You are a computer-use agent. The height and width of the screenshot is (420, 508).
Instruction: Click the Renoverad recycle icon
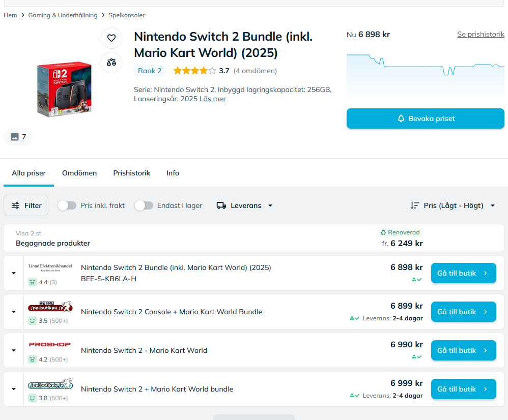tap(383, 232)
